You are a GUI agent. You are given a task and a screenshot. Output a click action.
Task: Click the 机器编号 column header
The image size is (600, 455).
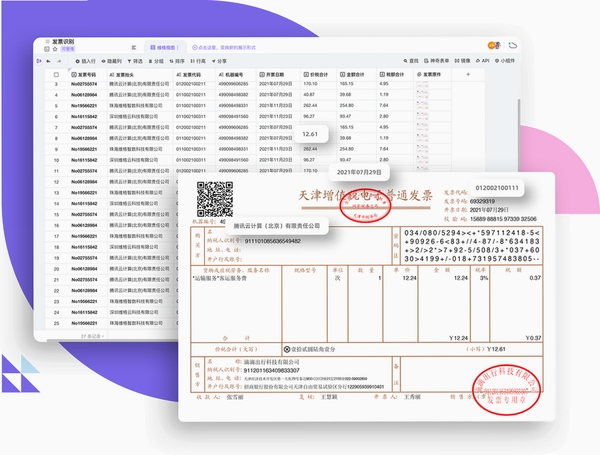point(235,75)
